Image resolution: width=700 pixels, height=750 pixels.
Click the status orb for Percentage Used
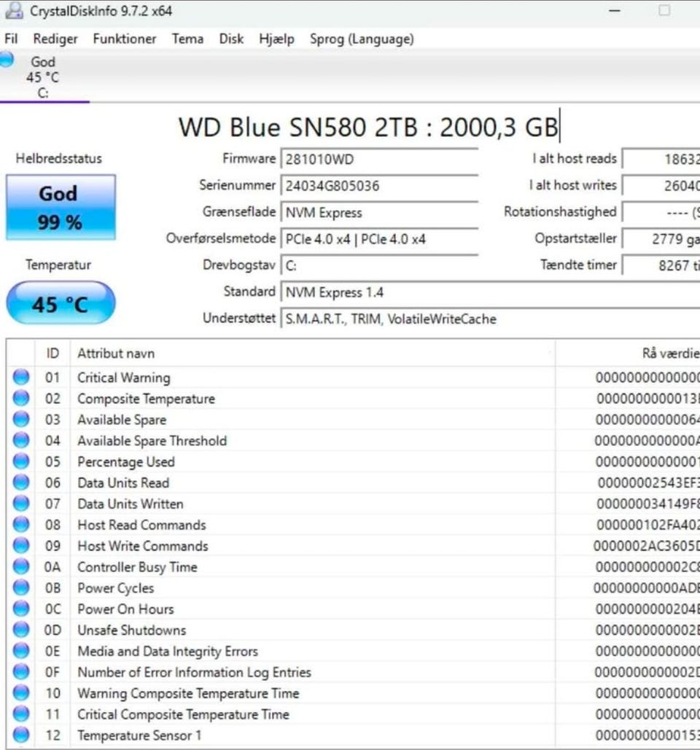pos(21,462)
